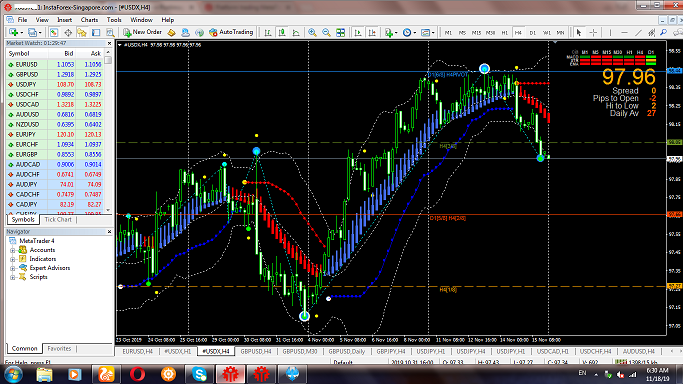Open the Strategy Tester toolbar icon

point(110,33)
